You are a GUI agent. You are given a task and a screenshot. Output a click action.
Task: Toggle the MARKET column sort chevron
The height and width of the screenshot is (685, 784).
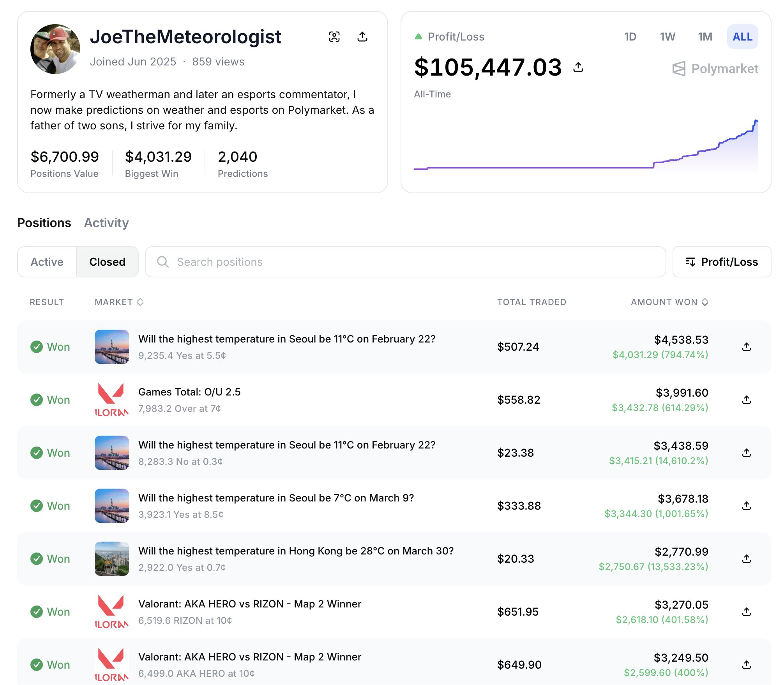coord(140,302)
